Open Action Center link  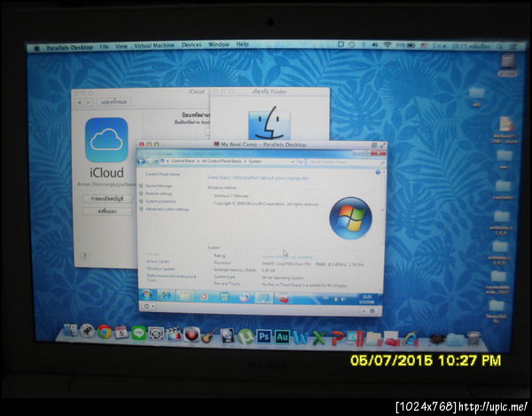click(158, 262)
